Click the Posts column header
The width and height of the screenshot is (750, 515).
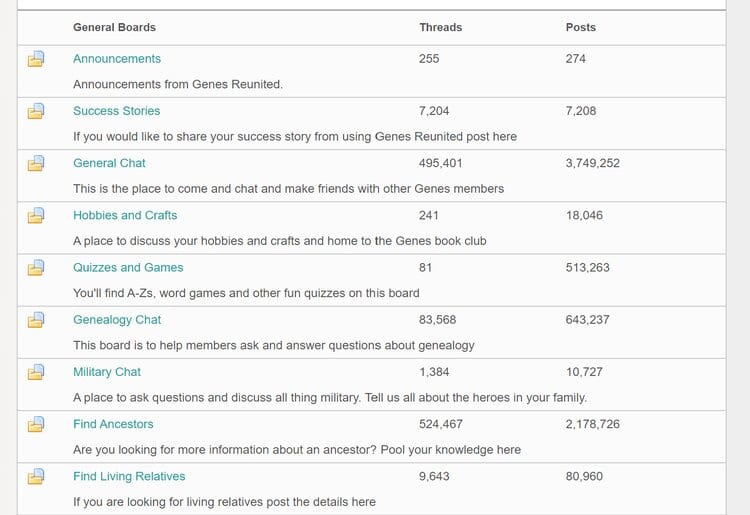[x=581, y=27]
